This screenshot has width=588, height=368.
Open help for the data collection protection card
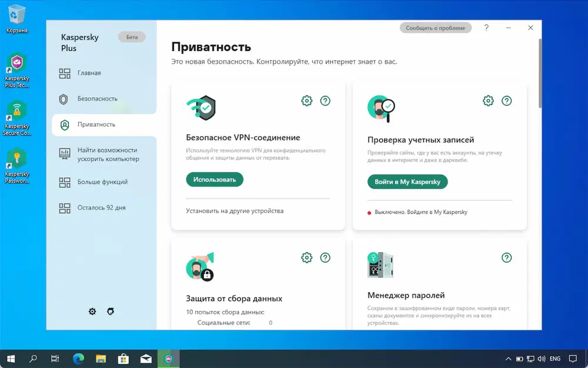tap(325, 258)
